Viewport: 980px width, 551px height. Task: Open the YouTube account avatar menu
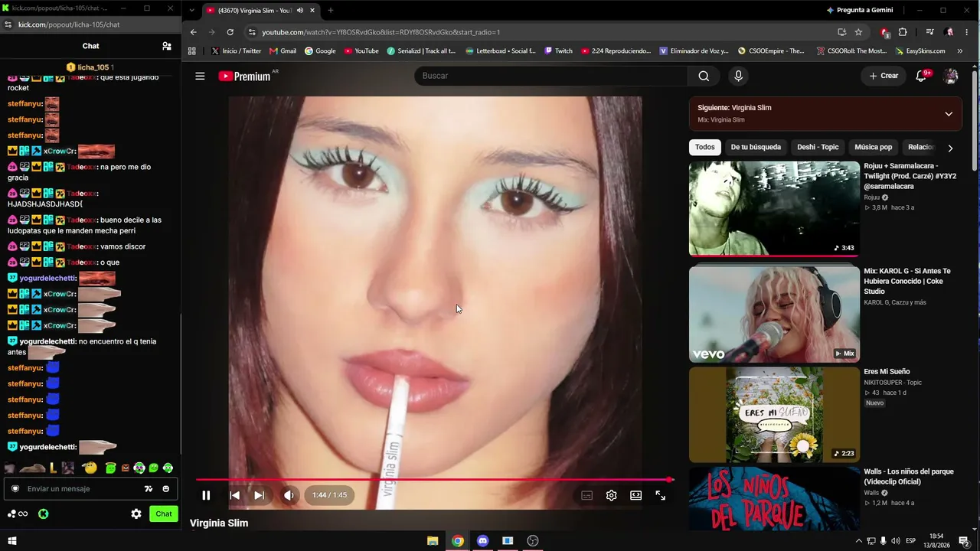951,76
